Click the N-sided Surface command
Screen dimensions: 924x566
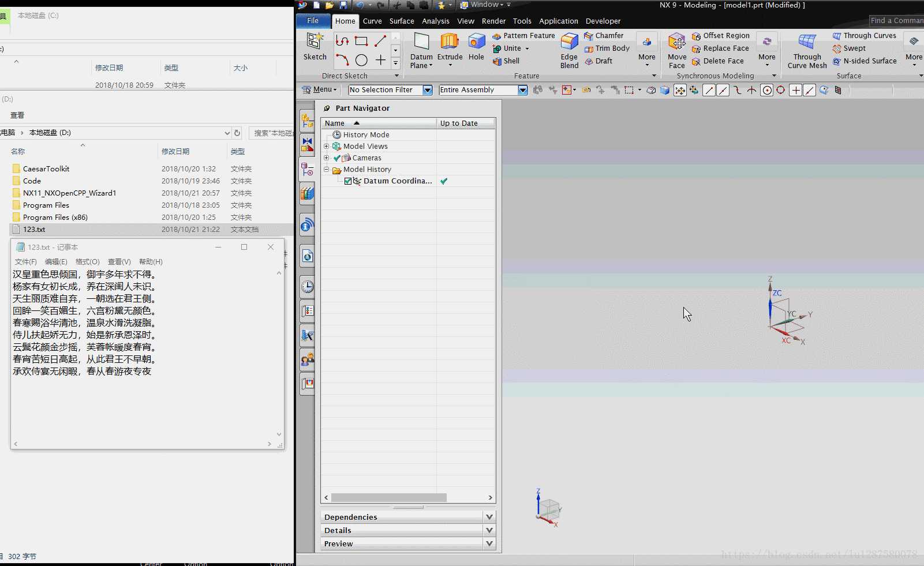pyautogui.click(x=865, y=61)
